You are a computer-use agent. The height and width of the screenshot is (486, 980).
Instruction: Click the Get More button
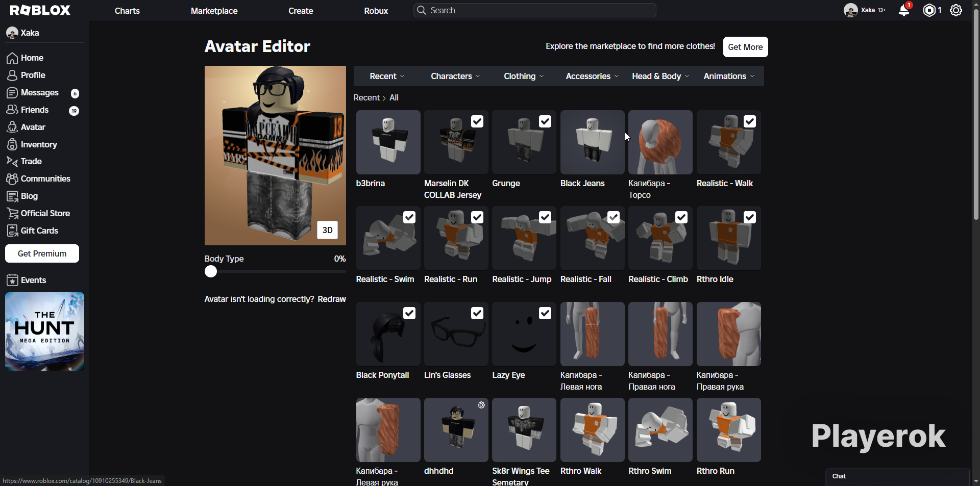point(745,47)
